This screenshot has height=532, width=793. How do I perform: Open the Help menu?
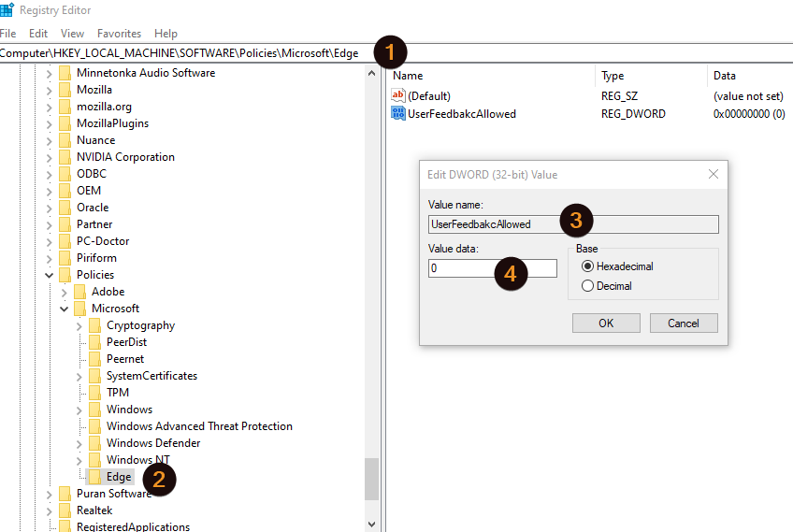(x=166, y=34)
